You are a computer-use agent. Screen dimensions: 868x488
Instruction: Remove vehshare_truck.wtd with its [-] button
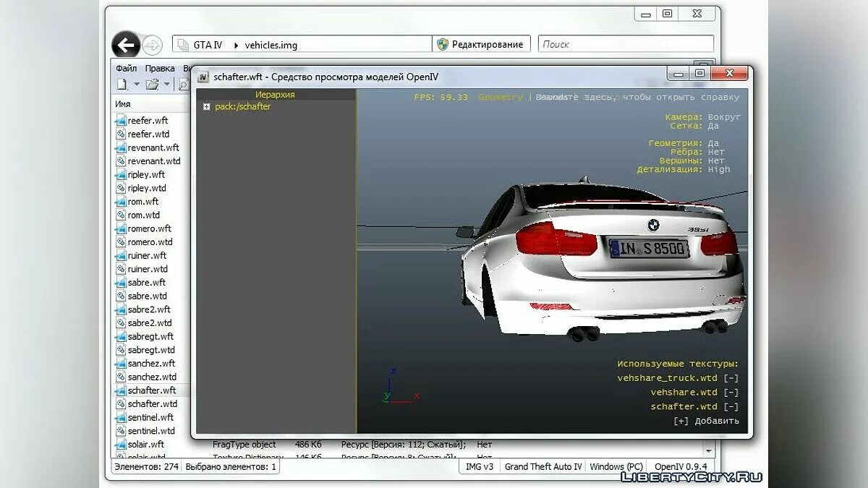pyautogui.click(x=731, y=378)
